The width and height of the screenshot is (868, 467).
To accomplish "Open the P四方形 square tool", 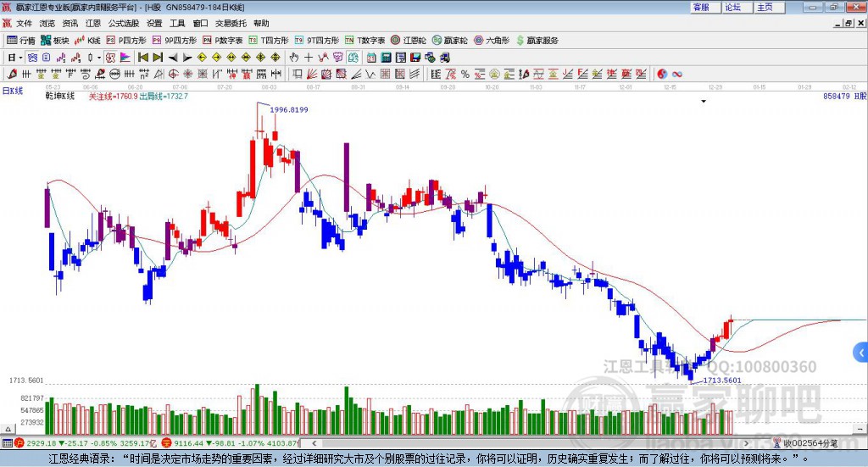I will pos(126,41).
